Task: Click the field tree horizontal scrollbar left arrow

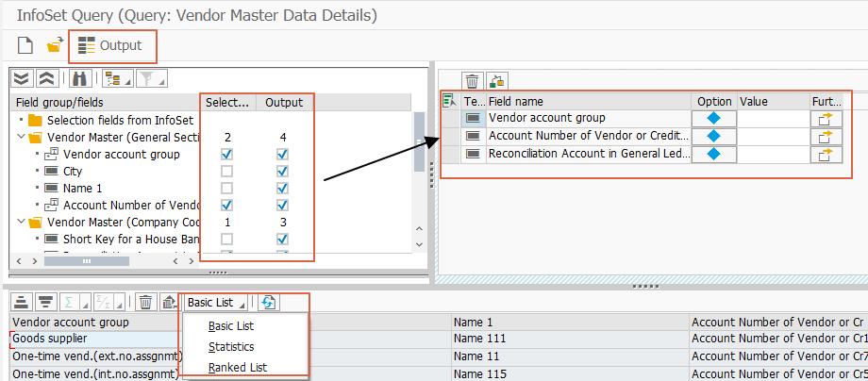Action: [19, 260]
